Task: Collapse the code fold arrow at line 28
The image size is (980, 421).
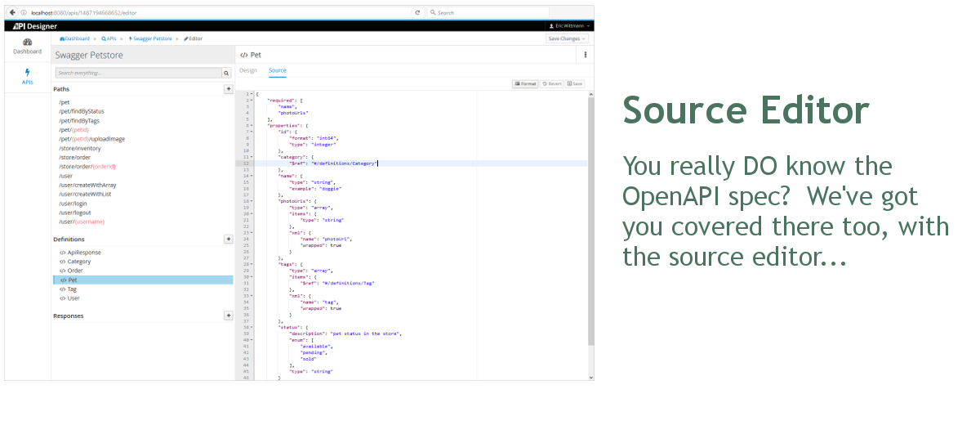Action: [252, 264]
